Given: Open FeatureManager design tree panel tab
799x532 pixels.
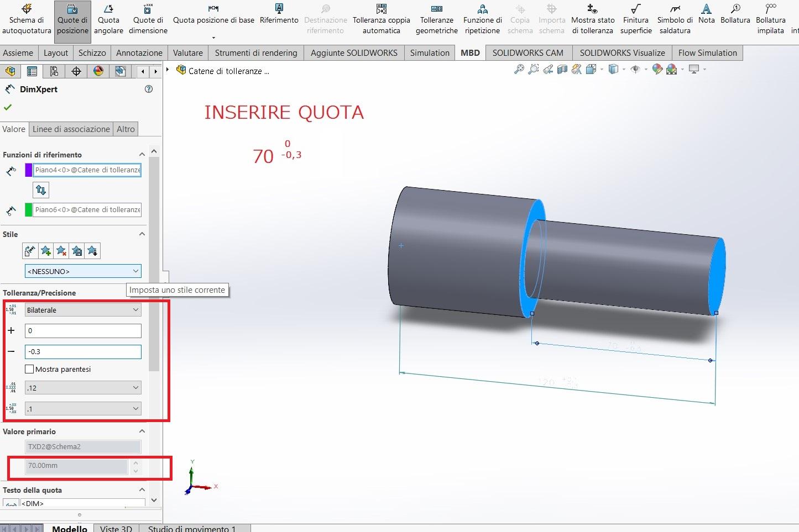Looking at the screenshot, I should click(x=11, y=71).
